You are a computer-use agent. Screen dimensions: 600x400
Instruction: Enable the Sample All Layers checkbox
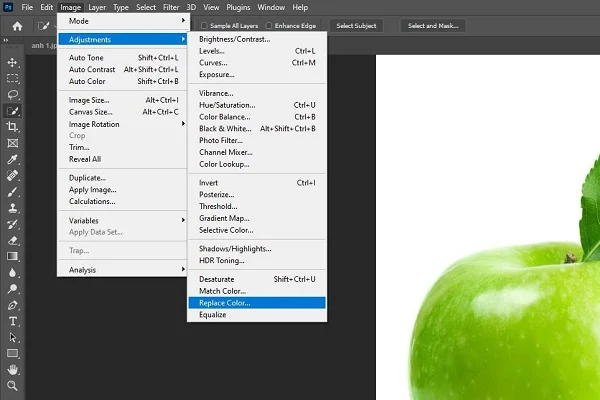pyautogui.click(x=205, y=25)
